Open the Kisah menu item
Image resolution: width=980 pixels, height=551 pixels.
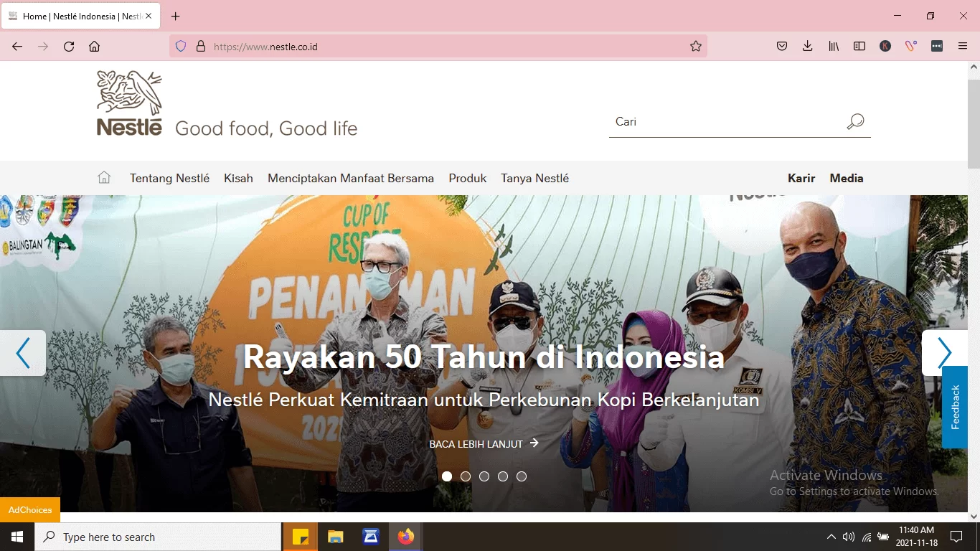coord(238,178)
